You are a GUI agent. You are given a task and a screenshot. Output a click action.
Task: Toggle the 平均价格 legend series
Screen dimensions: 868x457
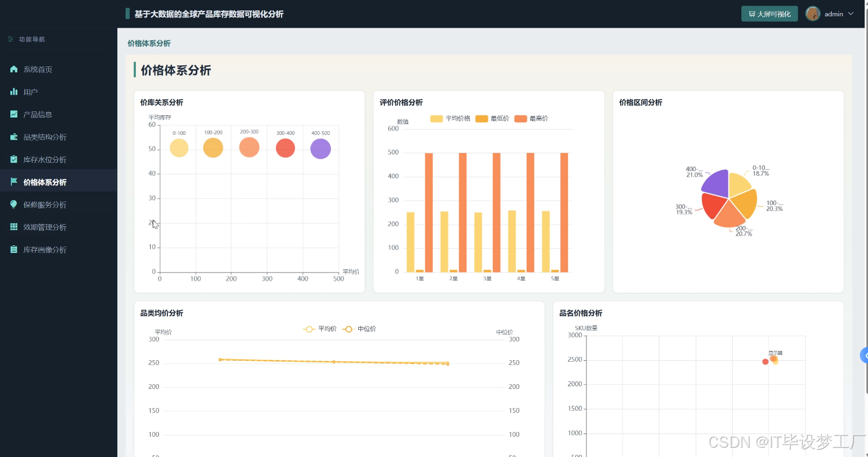pos(450,119)
